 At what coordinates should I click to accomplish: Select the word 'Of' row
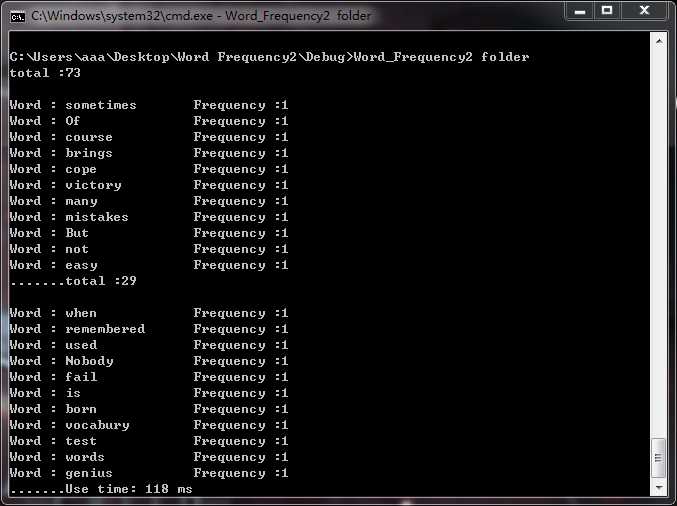pos(149,121)
